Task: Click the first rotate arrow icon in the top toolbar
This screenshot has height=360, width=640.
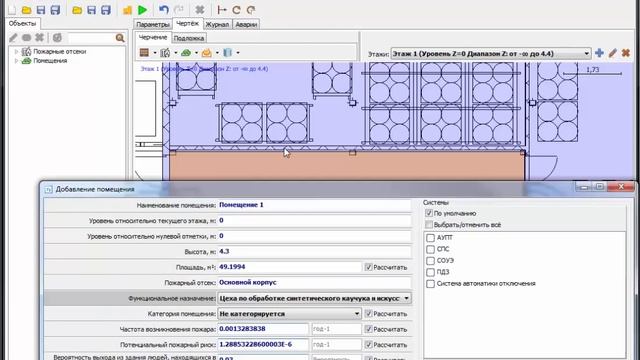Action: [x=236, y=9]
